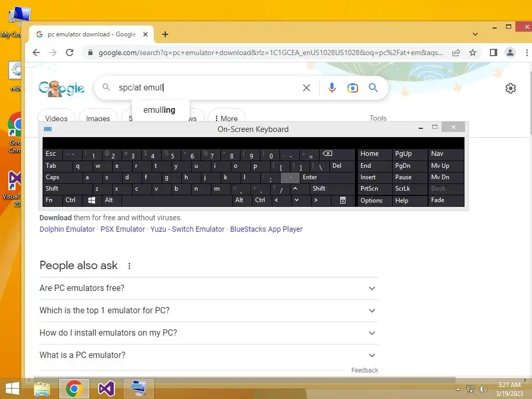
Task: Switch to the Images results tab
Action: click(98, 118)
